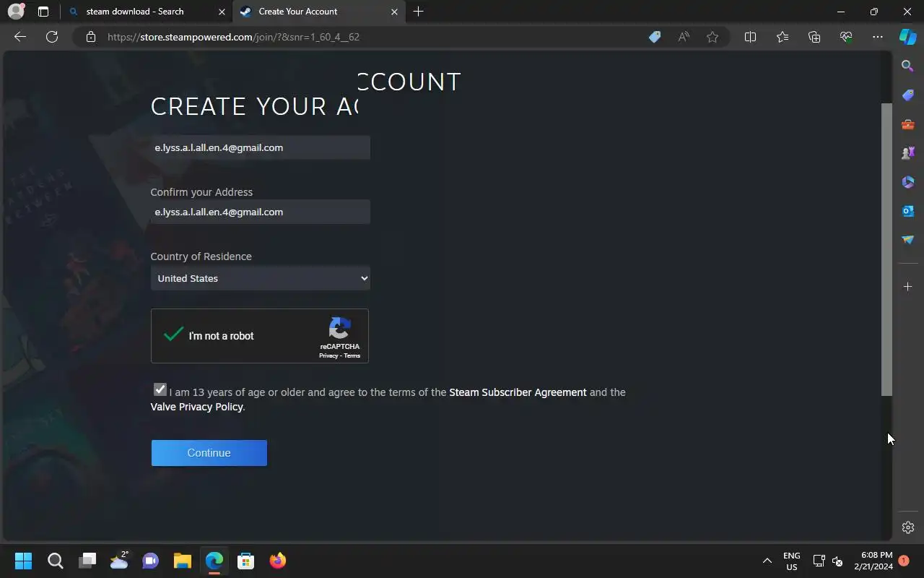Open Browser essentials heart icon
924x578 pixels.
tap(846, 37)
